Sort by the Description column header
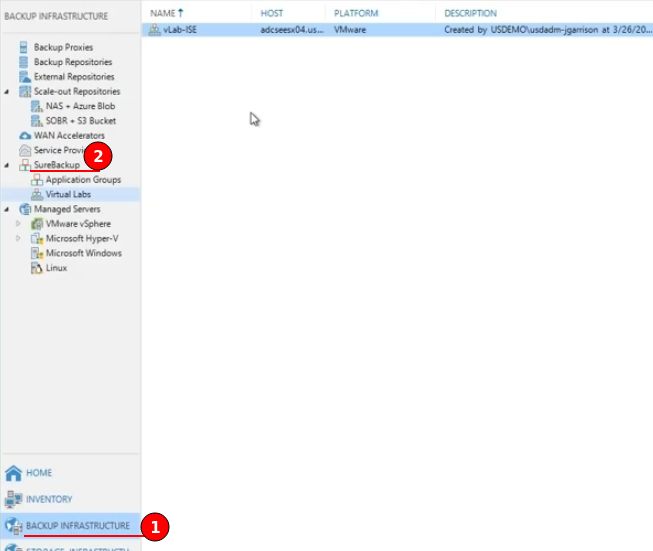The width and height of the screenshot is (653, 551). coord(471,13)
